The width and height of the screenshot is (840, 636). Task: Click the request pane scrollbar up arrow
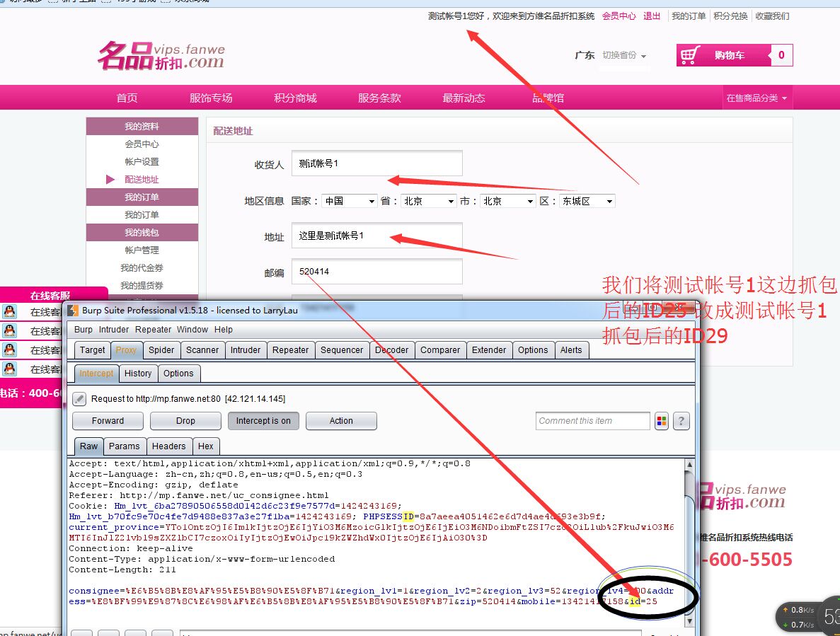(689, 464)
